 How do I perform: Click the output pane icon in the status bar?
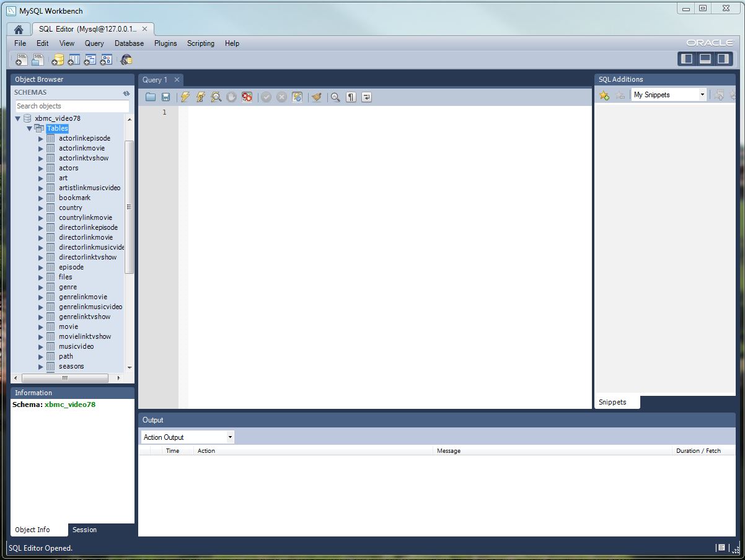pos(721,548)
